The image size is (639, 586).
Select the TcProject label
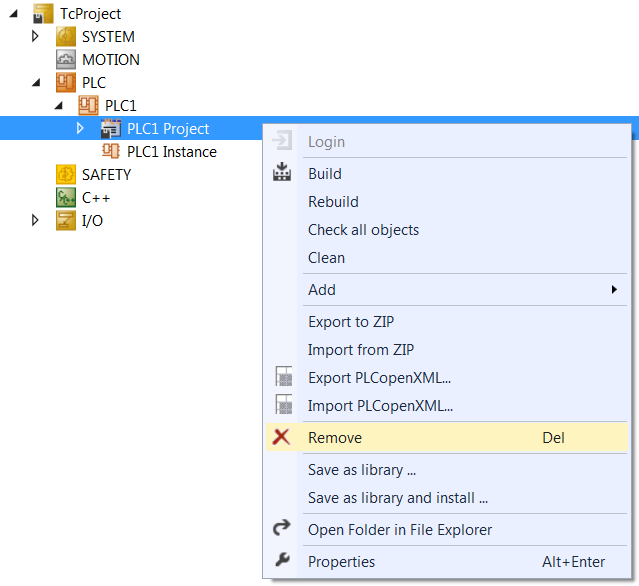[90, 14]
